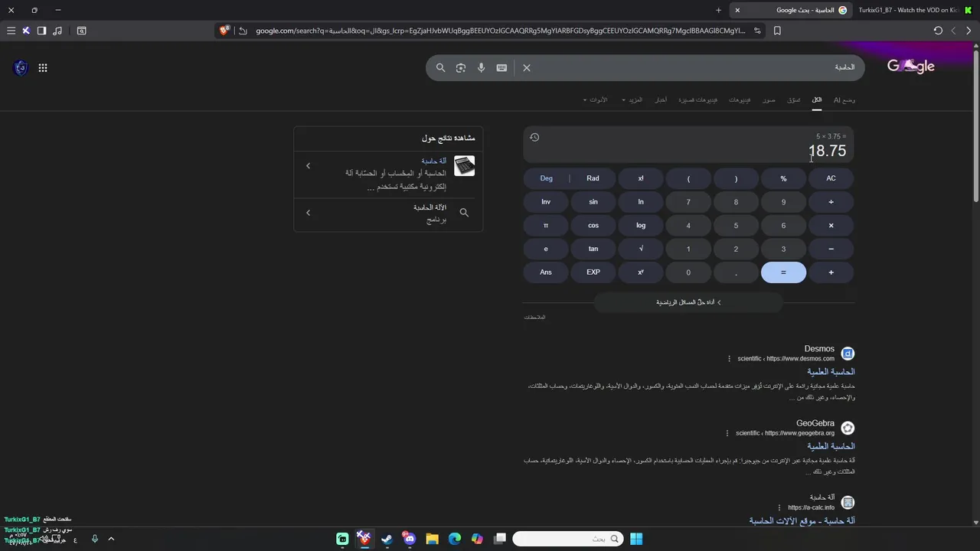Expand math solver tools link
Screen dimensions: 980x551
coord(688,302)
